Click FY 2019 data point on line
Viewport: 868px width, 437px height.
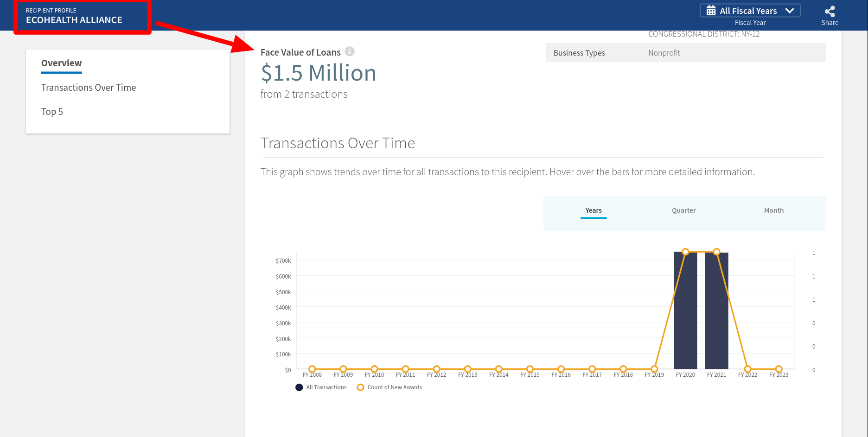[654, 369]
